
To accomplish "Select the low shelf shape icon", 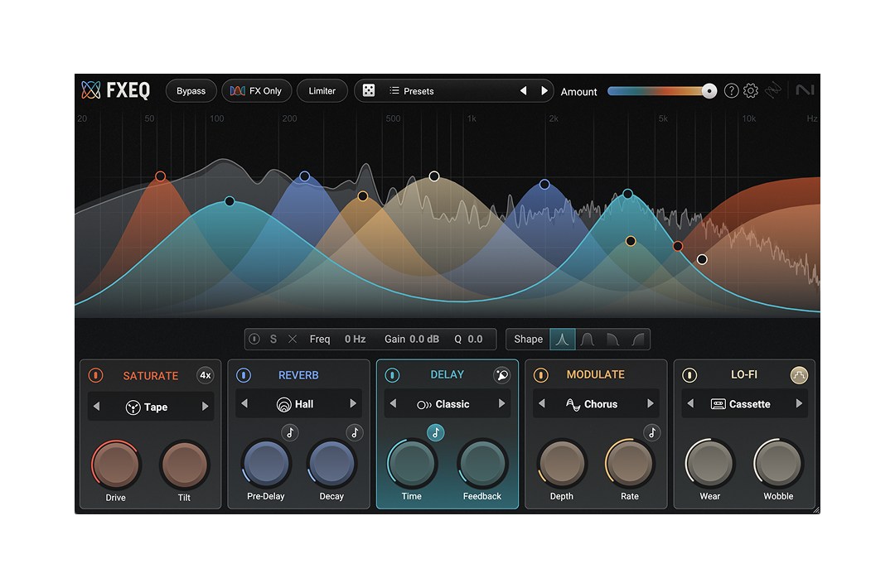I will pos(612,340).
